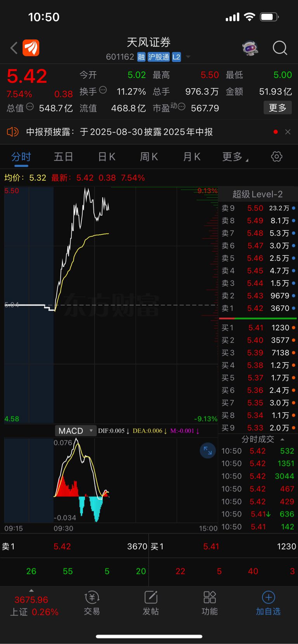Screen dimensions: 298x644
Task: Tap info icon next to 市盈
Action: (x=182, y=107)
